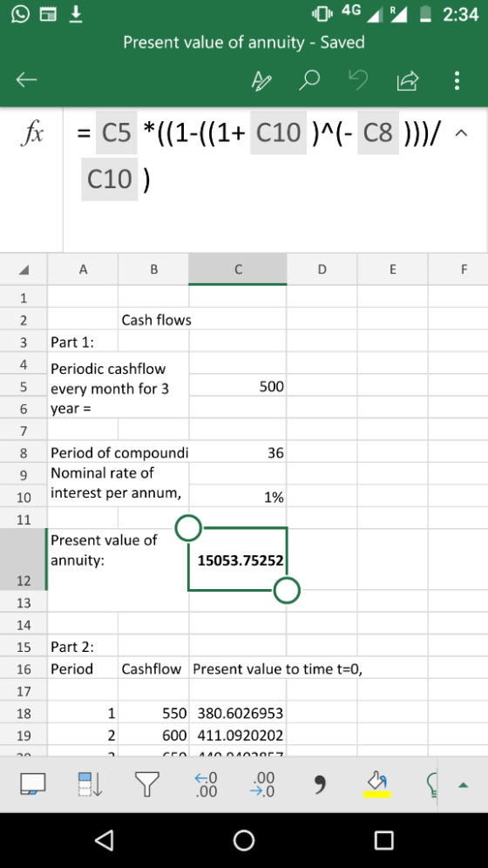
Task: Tap the selected cell 15053.75252
Action: (x=238, y=559)
